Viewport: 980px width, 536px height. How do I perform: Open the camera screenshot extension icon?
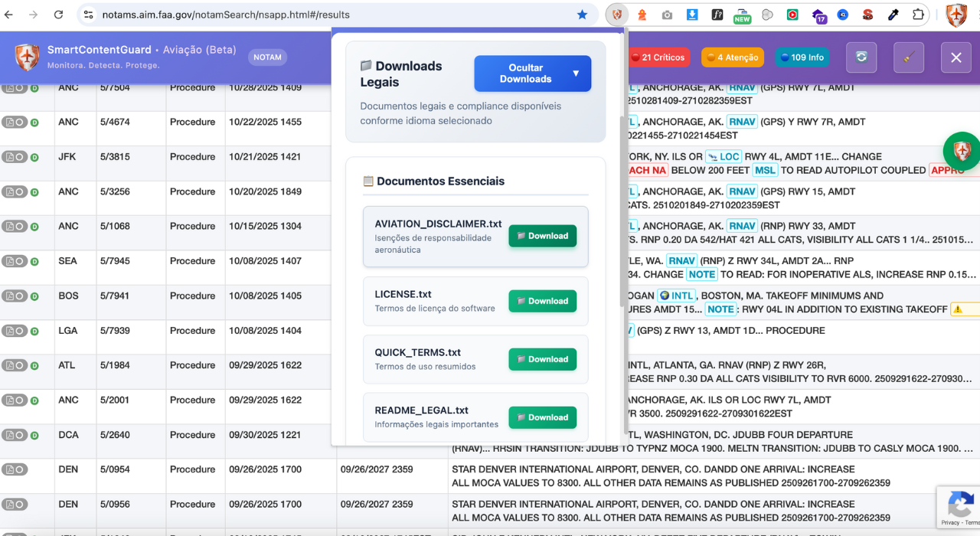pos(667,15)
